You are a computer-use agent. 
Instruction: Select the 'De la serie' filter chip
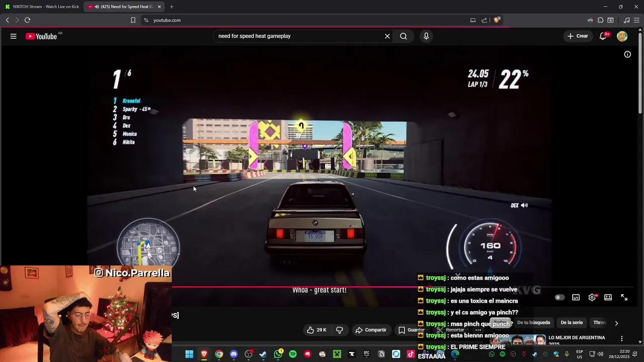point(572,323)
